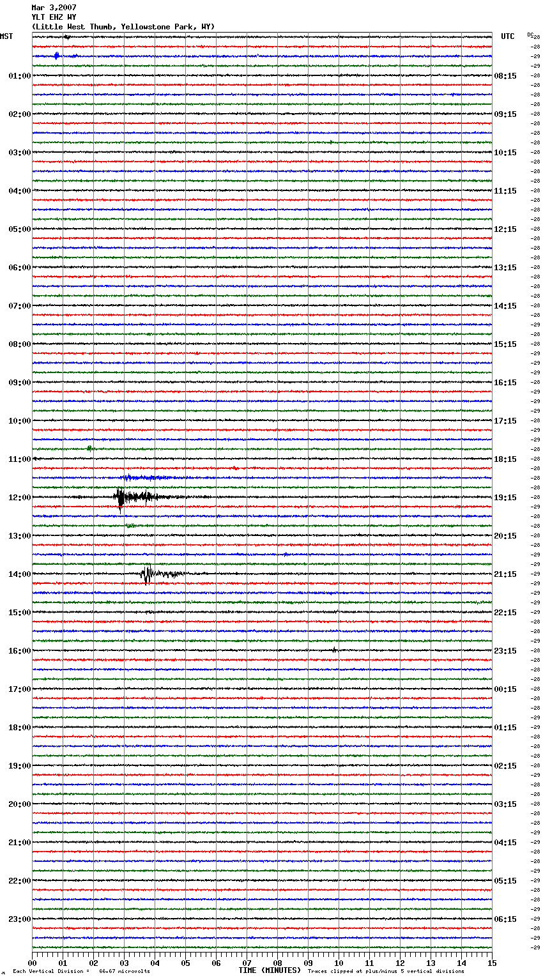Image resolution: width=543 pixels, height=980 pixels.
Task: Click minute '05' tick label on the bottom axis
Action: 185,963
